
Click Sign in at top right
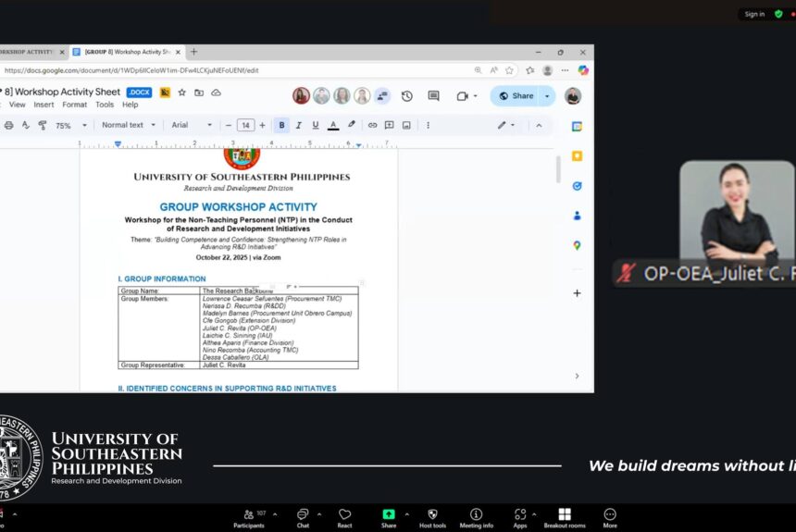coord(754,14)
